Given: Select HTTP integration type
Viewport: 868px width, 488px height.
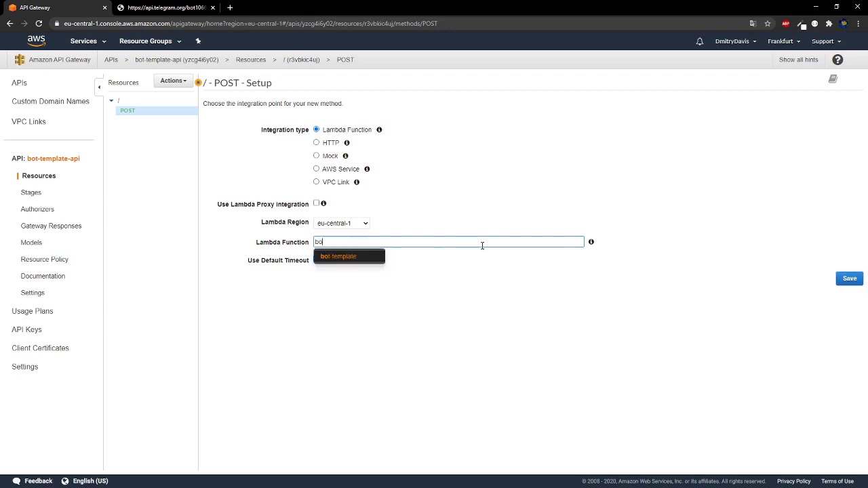Looking at the screenshot, I should click(x=316, y=142).
